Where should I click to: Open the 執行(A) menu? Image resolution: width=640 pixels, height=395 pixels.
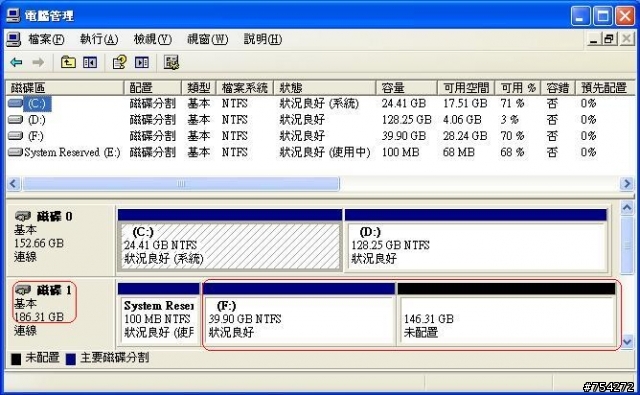pyautogui.click(x=99, y=39)
